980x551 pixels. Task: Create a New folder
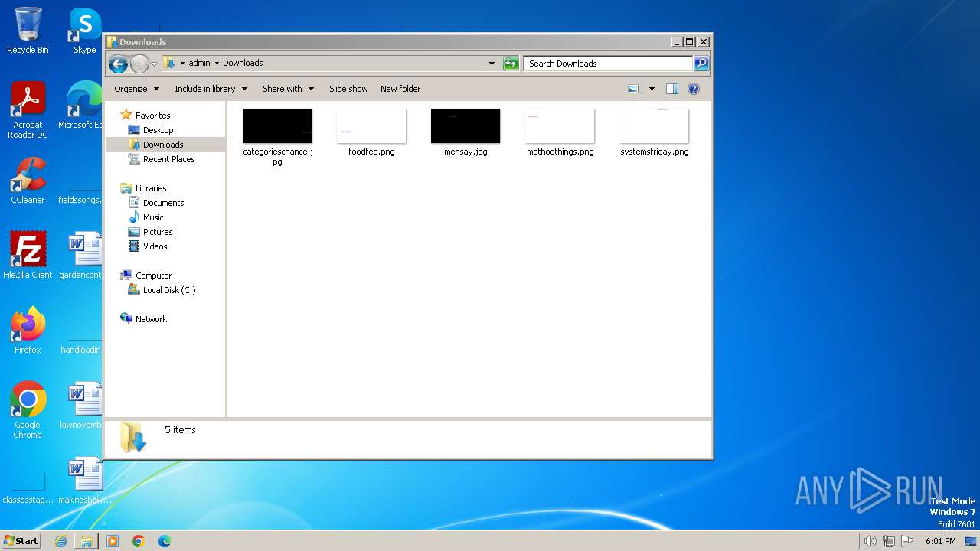tap(400, 89)
